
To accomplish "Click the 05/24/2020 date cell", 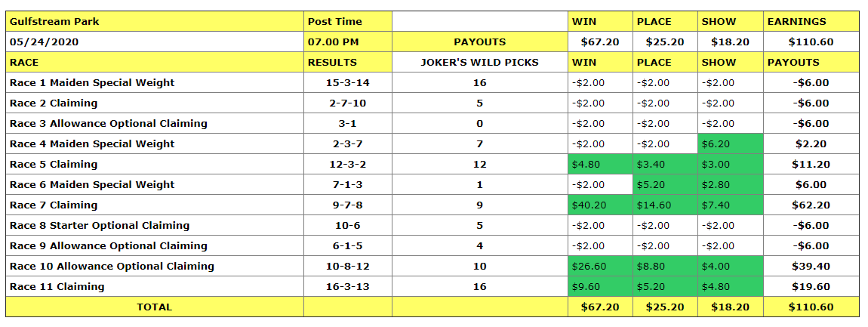I will point(155,42).
